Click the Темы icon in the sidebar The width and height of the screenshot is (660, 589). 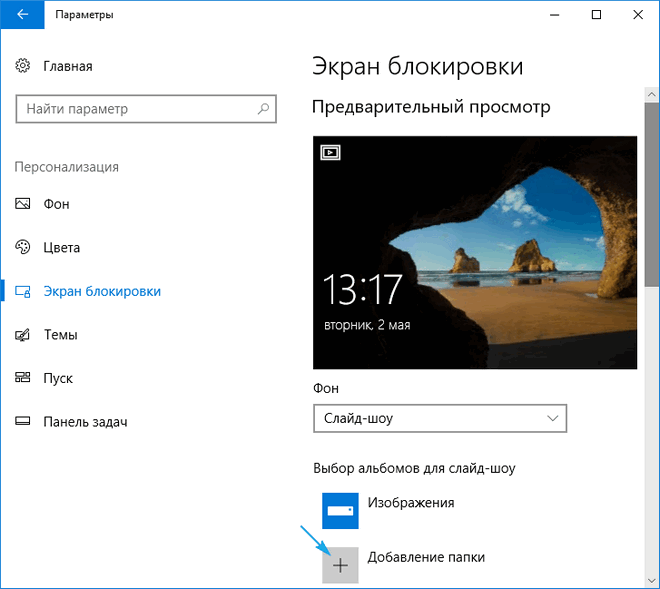coord(23,335)
